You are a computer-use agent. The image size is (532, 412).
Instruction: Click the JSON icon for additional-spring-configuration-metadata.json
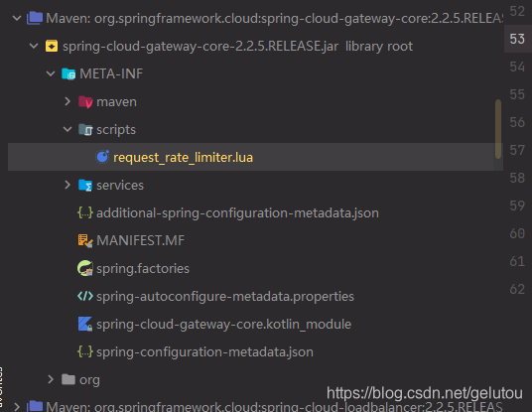click(85, 212)
